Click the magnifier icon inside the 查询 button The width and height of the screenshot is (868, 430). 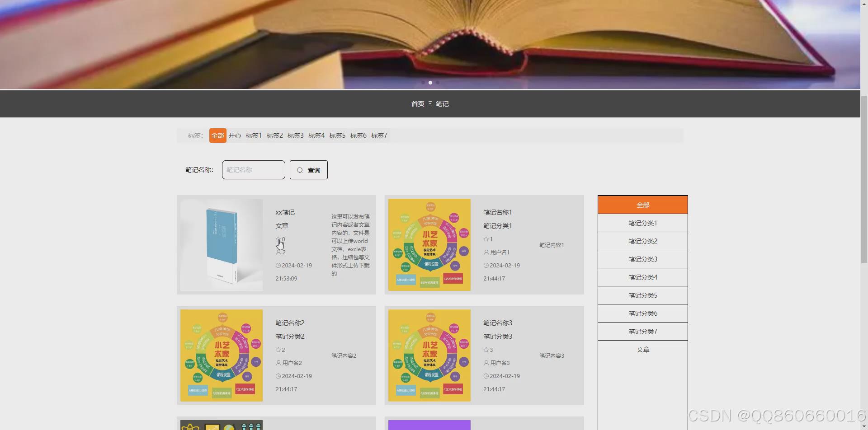(300, 170)
